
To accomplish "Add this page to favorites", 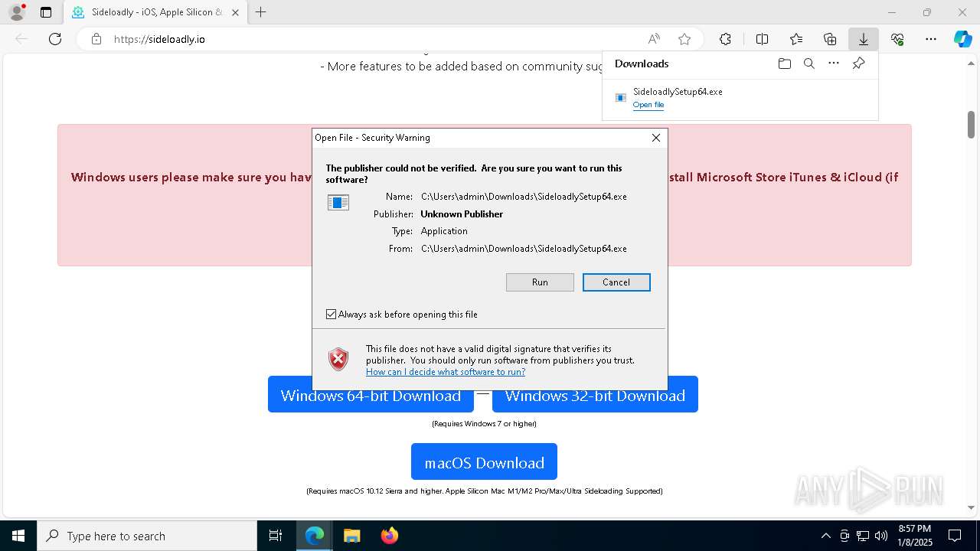I will point(684,39).
